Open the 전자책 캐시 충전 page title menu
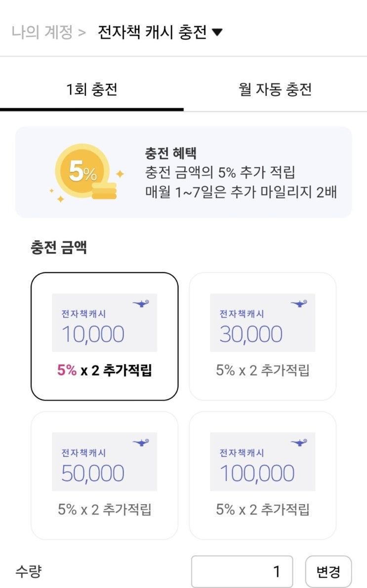The image size is (367, 588). click(152, 33)
